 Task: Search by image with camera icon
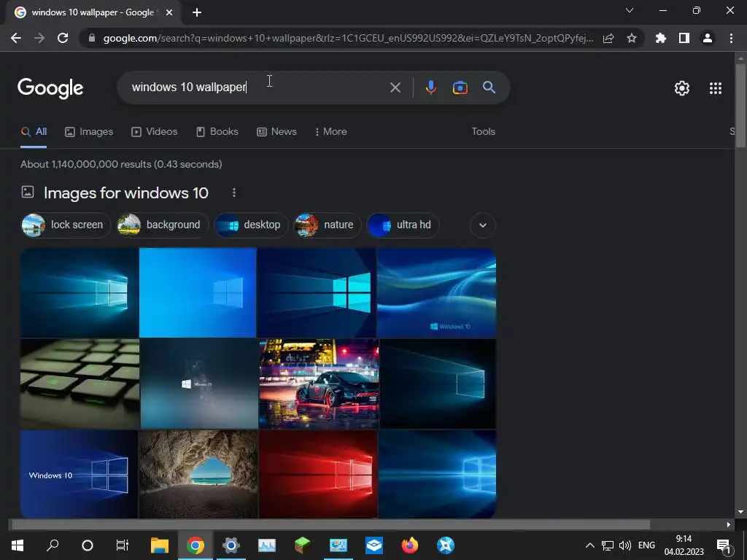[460, 87]
